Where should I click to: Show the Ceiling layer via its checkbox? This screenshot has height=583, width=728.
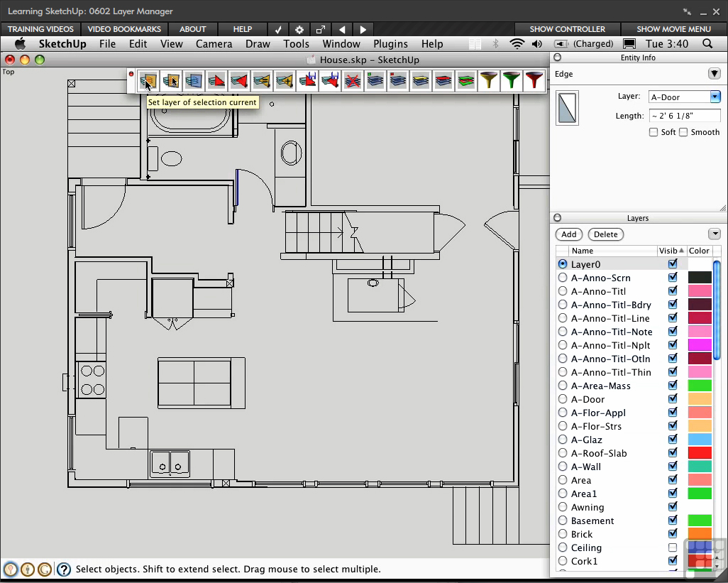pos(672,547)
